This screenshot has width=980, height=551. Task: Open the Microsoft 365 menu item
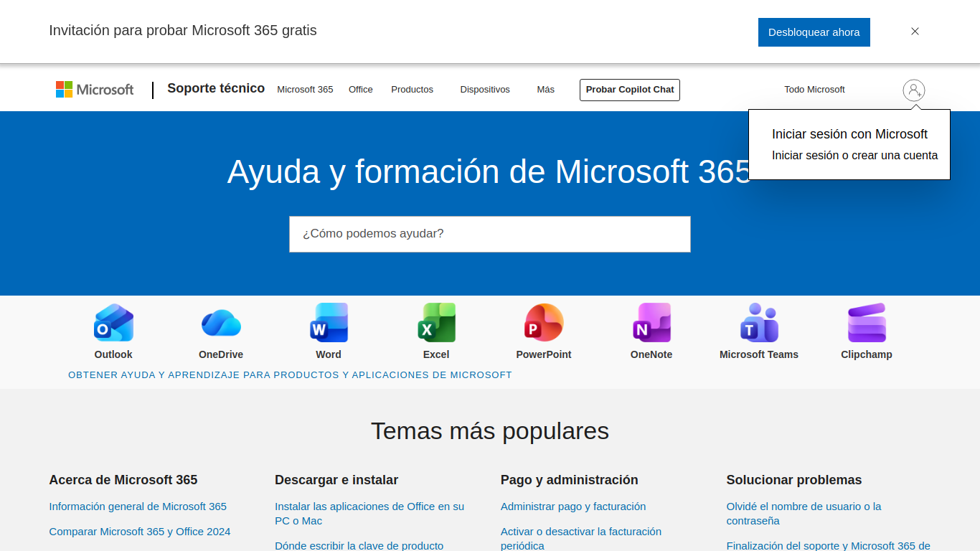(305, 90)
